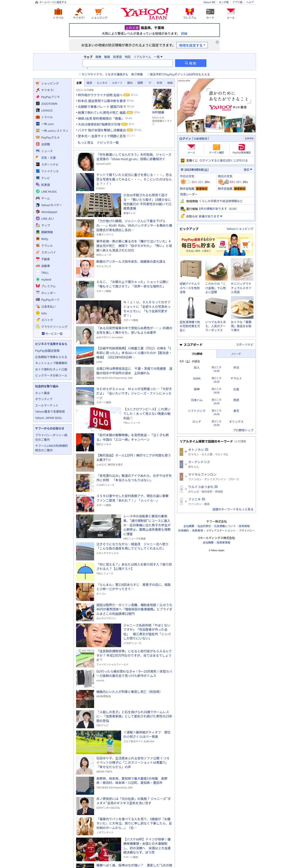
Task: Select the Image search tab
Action: [98, 57]
